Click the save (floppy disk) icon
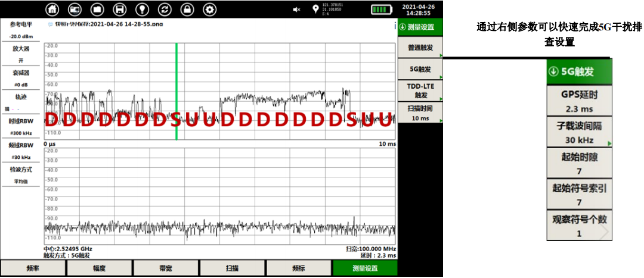Screen dimensions: 644x278 click(x=120, y=10)
